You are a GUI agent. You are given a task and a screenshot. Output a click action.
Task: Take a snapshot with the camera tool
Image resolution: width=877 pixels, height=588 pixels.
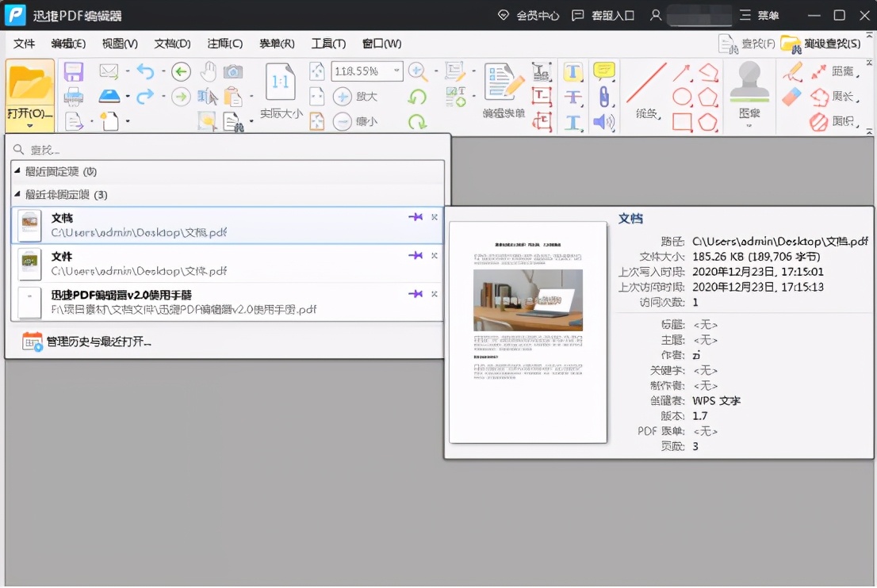233,71
